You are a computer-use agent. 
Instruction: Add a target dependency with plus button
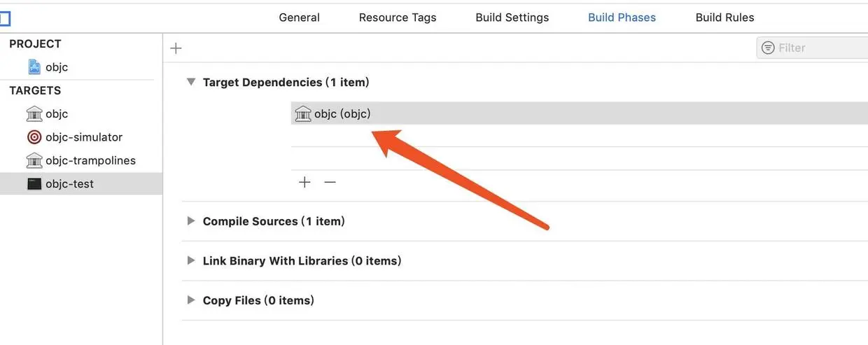coord(304,182)
